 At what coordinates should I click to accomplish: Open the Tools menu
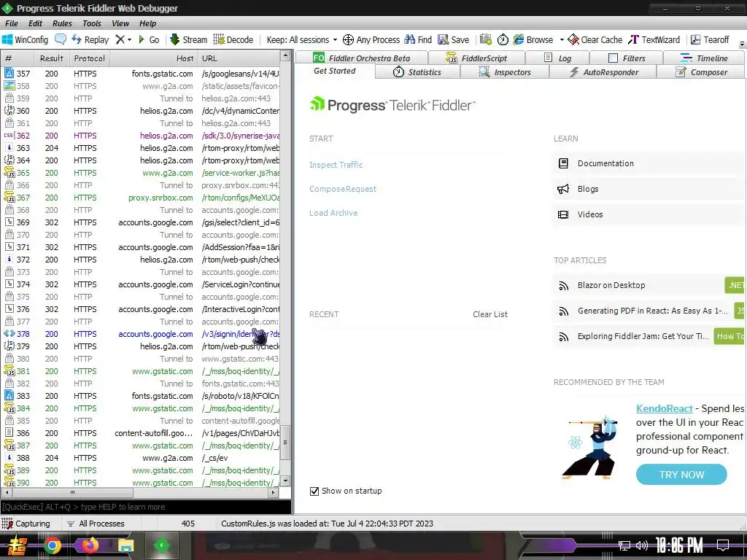(x=91, y=23)
